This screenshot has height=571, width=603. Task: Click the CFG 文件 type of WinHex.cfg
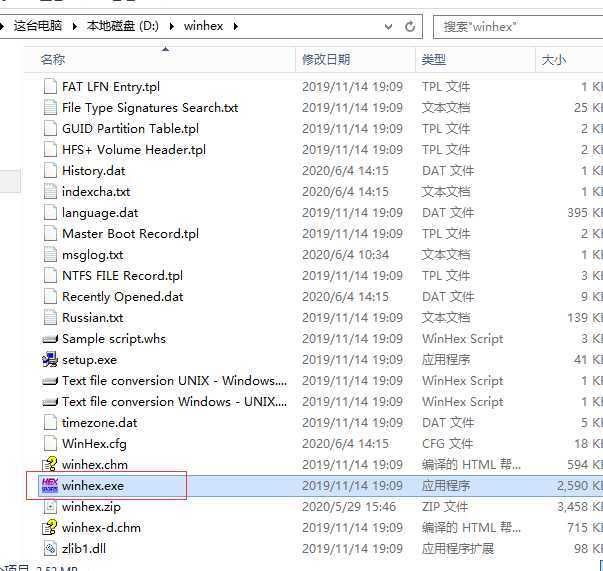pos(447,444)
